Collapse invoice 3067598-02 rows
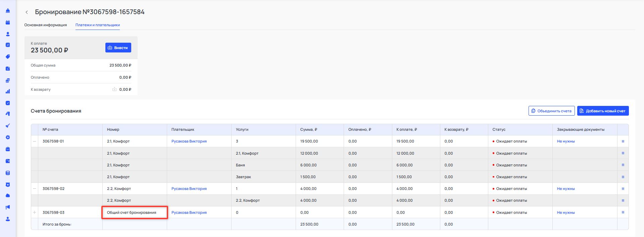Screen dimensions: 644x237 pos(35,189)
